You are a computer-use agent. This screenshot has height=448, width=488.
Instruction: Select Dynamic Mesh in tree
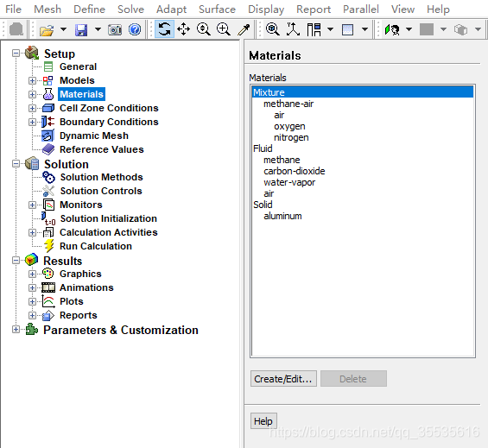(94, 136)
